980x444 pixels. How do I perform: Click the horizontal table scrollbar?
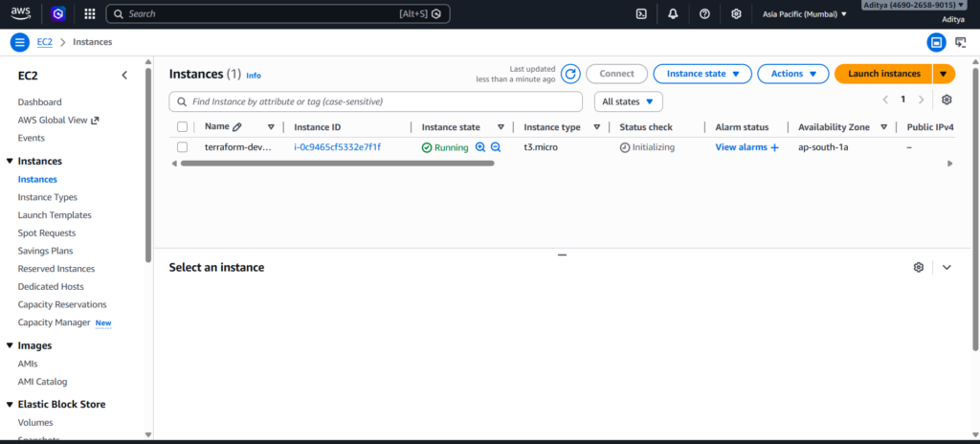click(x=335, y=164)
